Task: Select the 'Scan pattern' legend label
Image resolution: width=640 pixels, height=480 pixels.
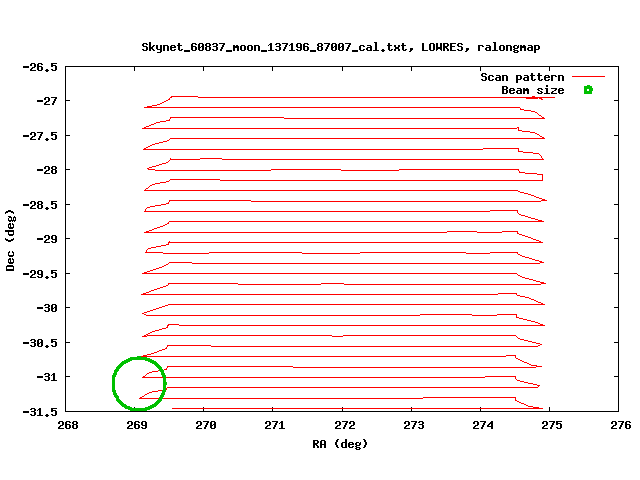Action: coord(522,77)
